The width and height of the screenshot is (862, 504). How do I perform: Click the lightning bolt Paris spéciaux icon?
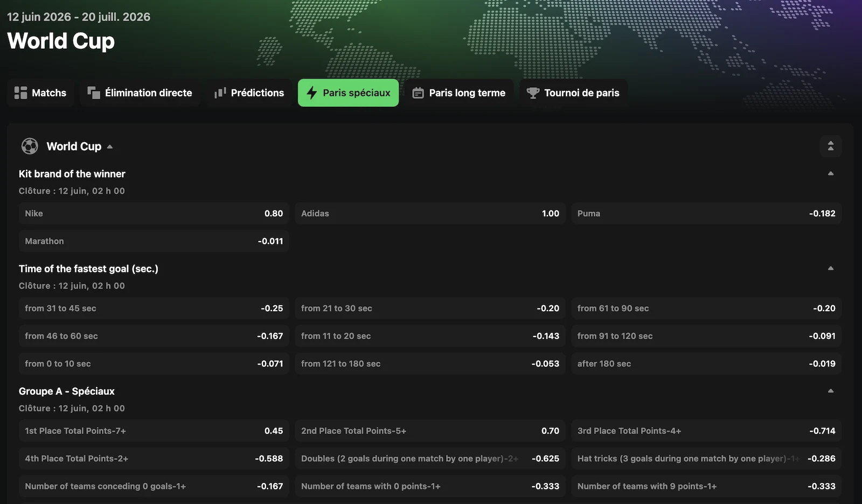point(311,93)
